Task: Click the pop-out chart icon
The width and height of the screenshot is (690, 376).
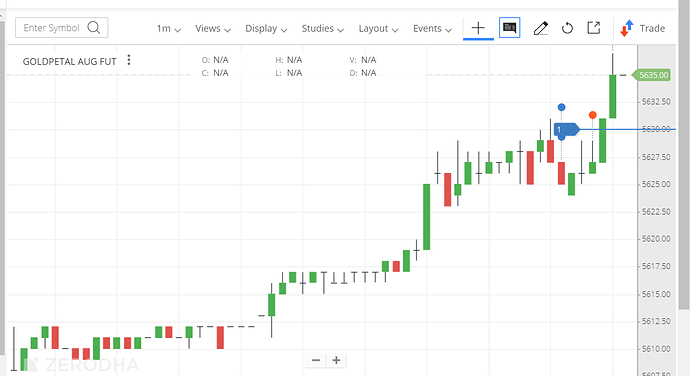Action: pos(594,28)
